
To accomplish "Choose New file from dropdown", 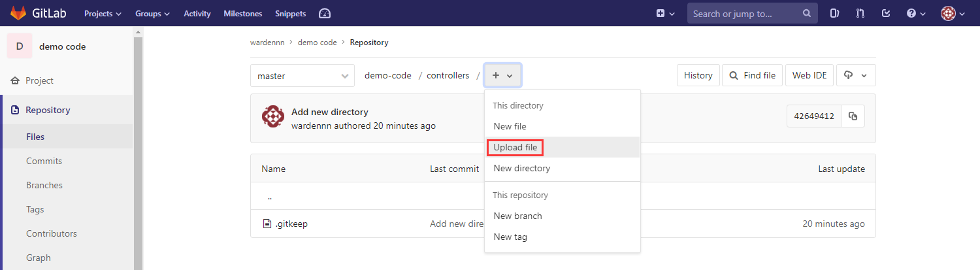I will coord(562,126).
